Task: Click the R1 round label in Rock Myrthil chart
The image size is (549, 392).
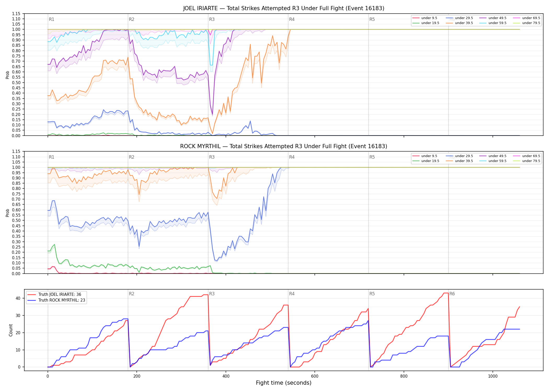Action: [x=52, y=157]
